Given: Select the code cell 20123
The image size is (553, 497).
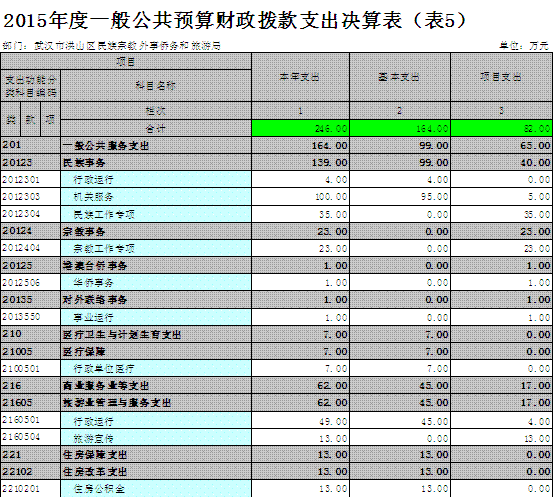Looking at the screenshot, I should [x=31, y=163].
